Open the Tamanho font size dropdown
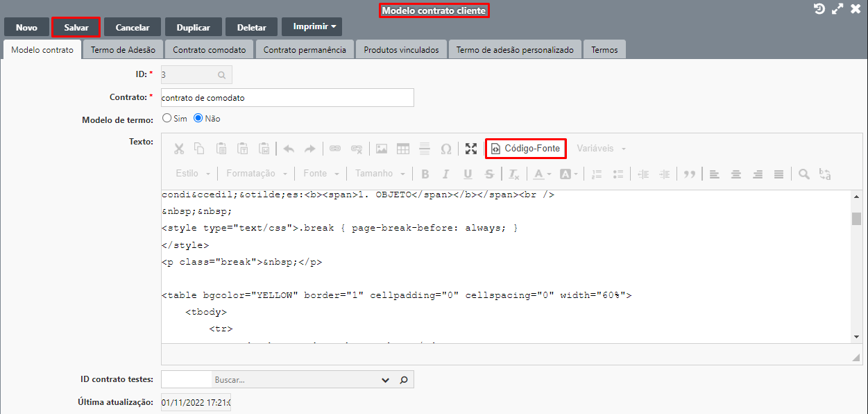 [x=380, y=174]
